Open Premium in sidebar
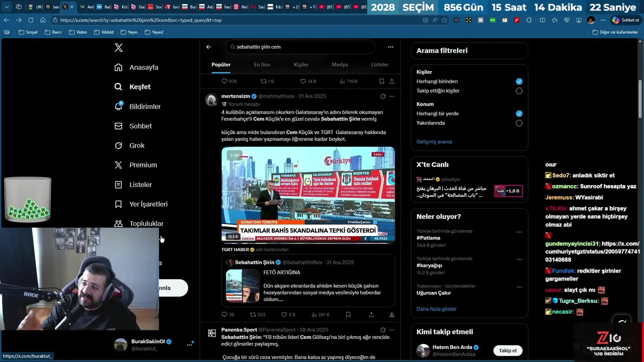Viewport: 644px width, 362px height. click(x=135, y=165)
